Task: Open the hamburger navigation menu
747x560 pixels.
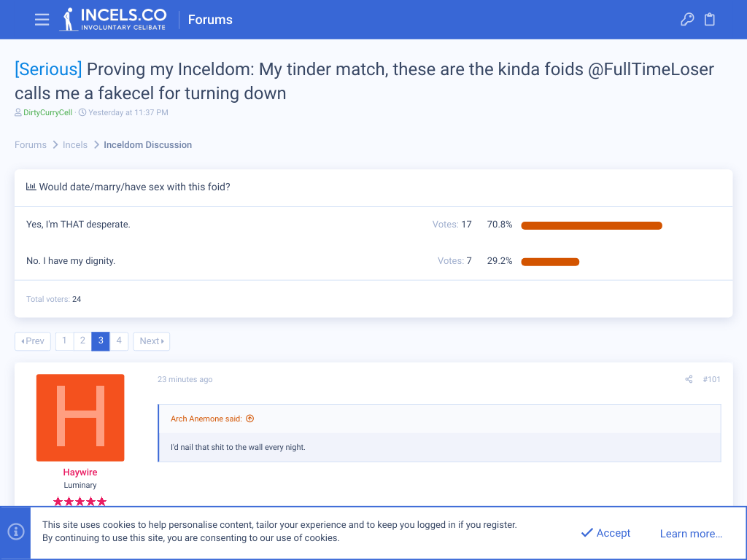Action: point(42,20)
